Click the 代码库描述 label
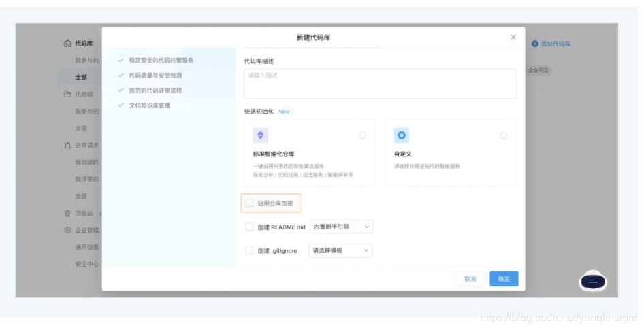This screenshot has width=644, height=330. 259,61
